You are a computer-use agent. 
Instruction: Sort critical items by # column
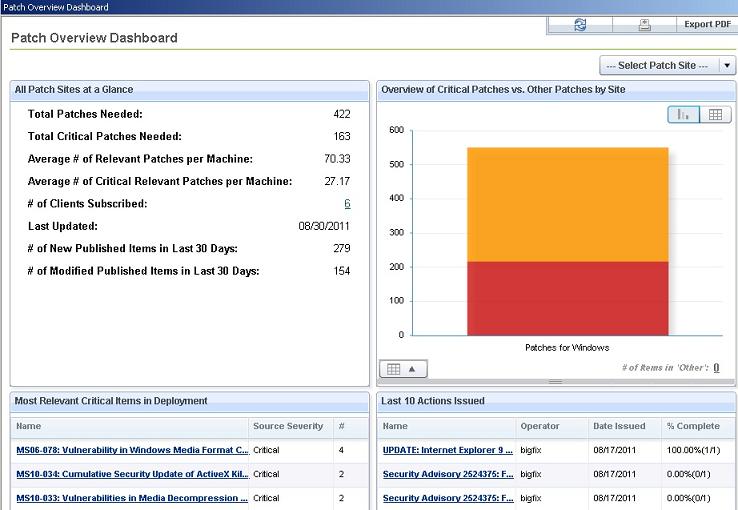tap(351, 426)
